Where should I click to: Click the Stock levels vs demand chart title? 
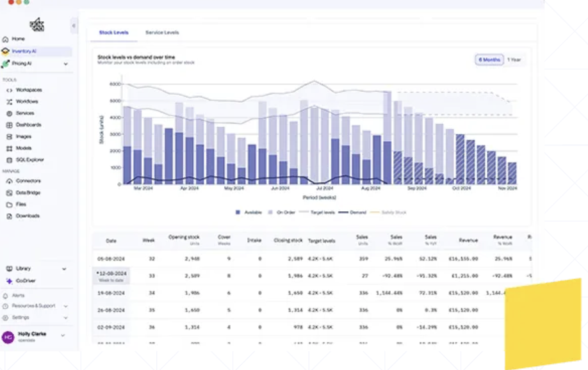(136, 58)
